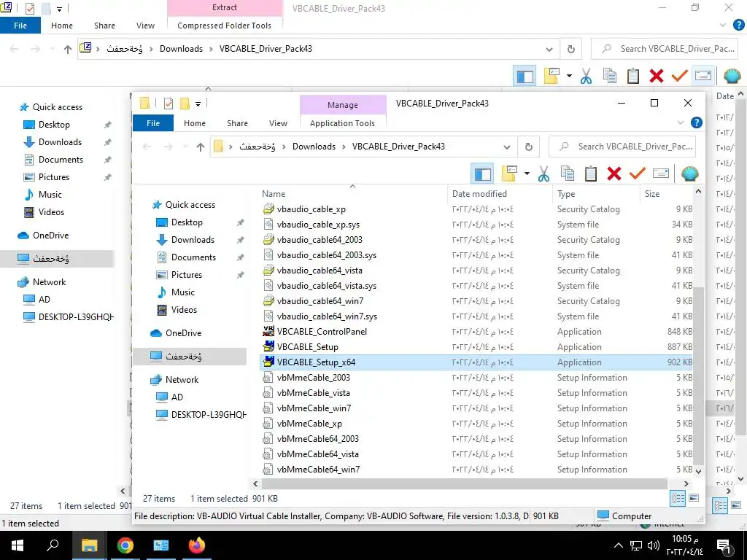
Task: Go up one folder level in front window
Action: click(x=201, y=147)
